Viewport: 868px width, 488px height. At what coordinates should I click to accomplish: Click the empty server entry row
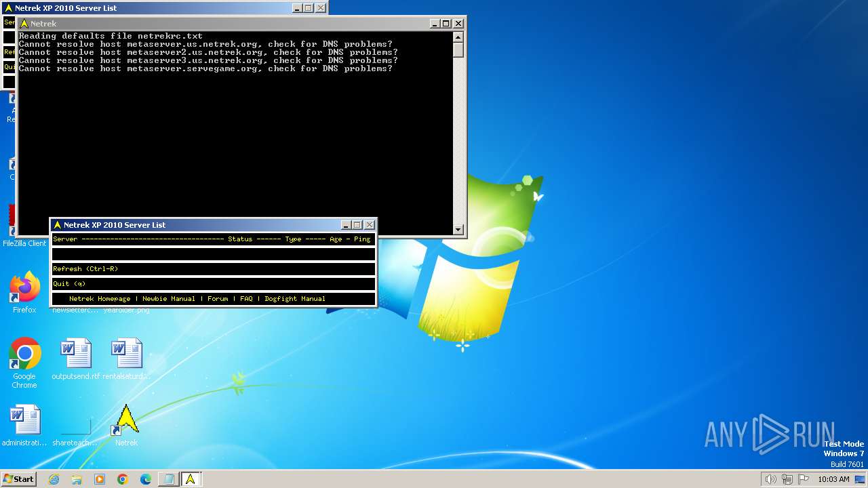pos(214,254)
